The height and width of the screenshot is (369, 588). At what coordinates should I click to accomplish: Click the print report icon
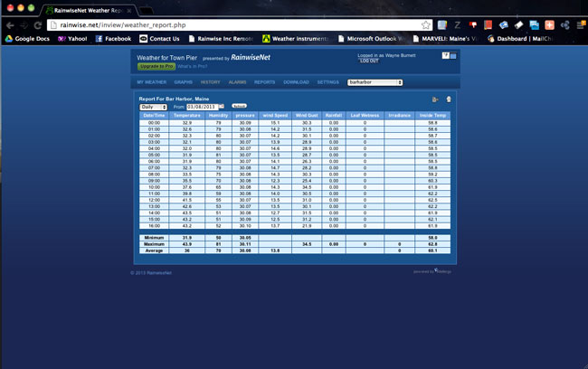tap(448, 99)
